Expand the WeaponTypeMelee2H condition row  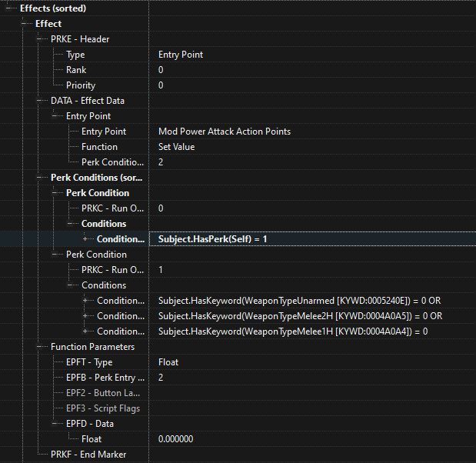click(85, 316)
